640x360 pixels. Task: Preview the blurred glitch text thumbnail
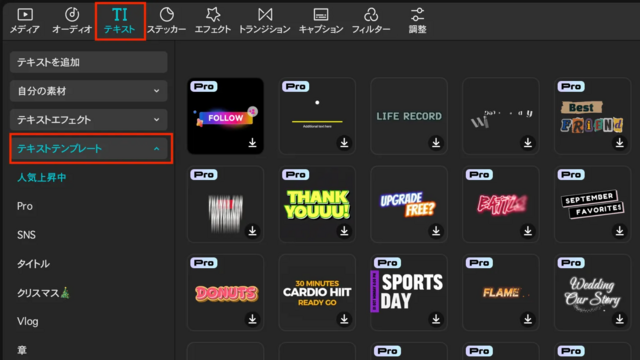pos(225,204)
